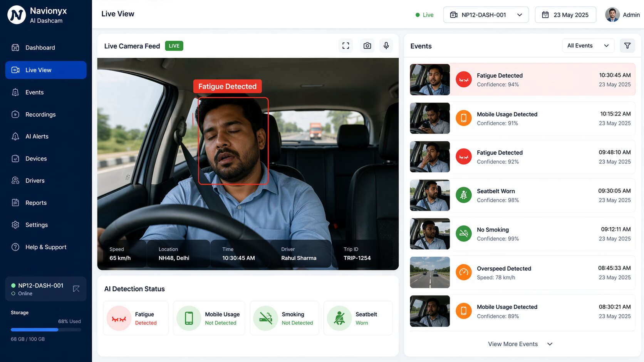Open the events filter icon
The height and width of the screenshot is (362, 644).
coord(627,45)
